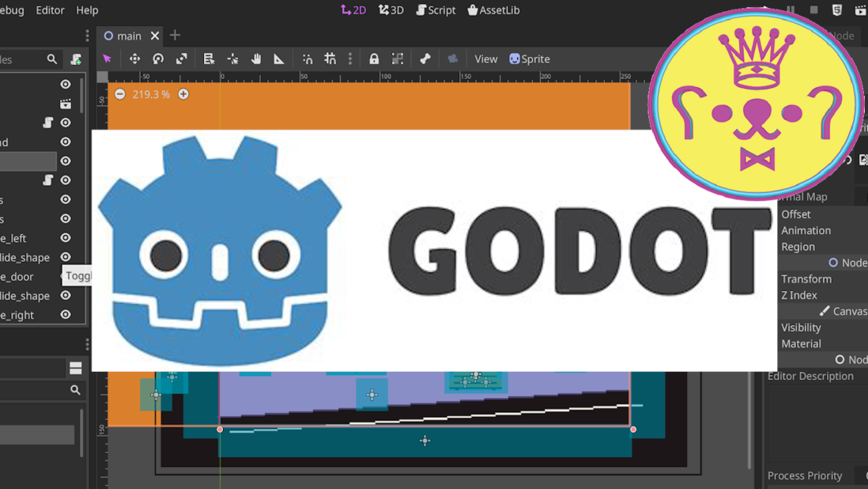Expand the Transform section in Inspector
868x489 pixels.
click(806, 279)
